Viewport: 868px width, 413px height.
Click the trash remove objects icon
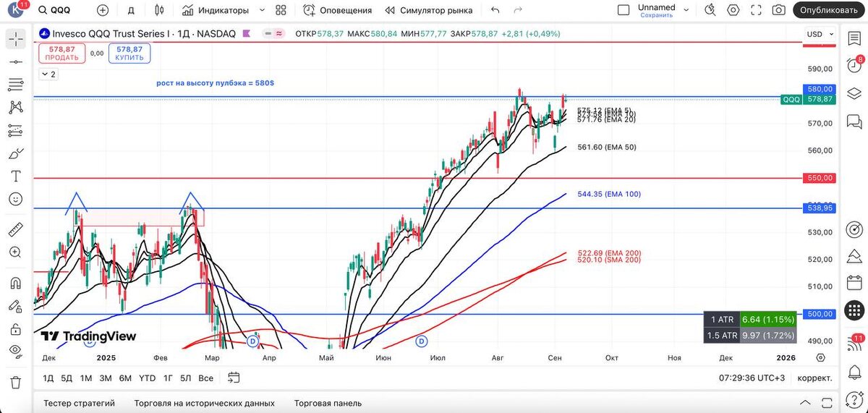point(15,382)
